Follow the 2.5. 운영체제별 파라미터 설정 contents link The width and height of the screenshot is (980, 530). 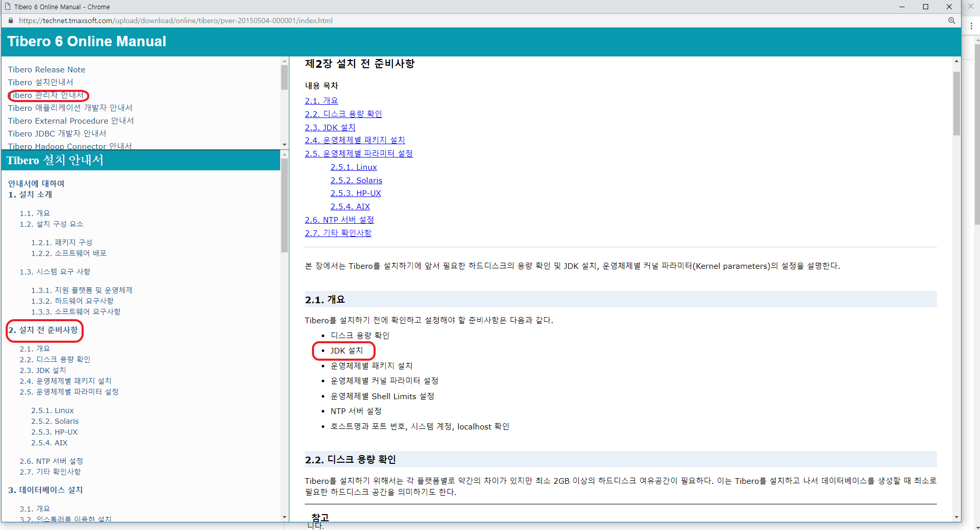[x=359, y=153]
